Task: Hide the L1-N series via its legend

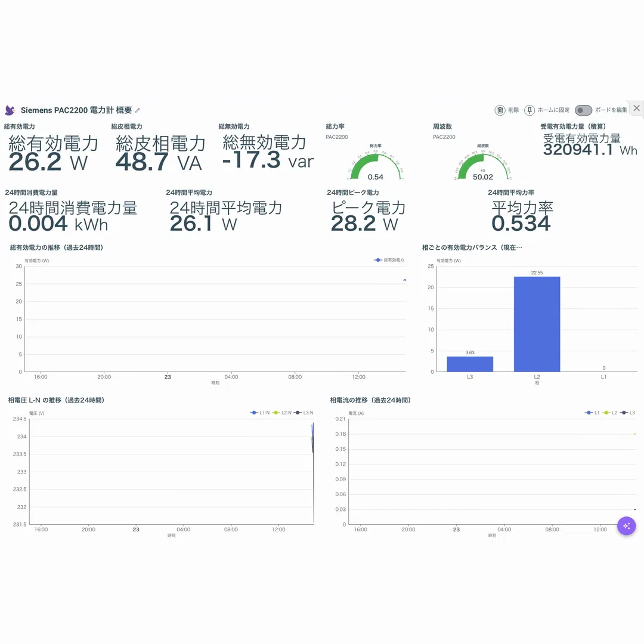Action: point(259,413)
